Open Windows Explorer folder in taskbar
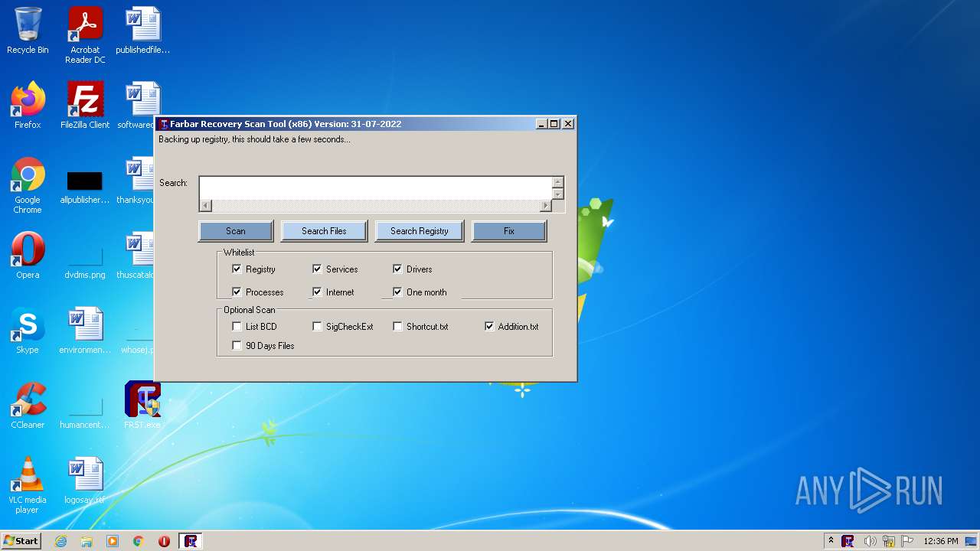This screenshot has width=980, height=551. click(87, 541)
